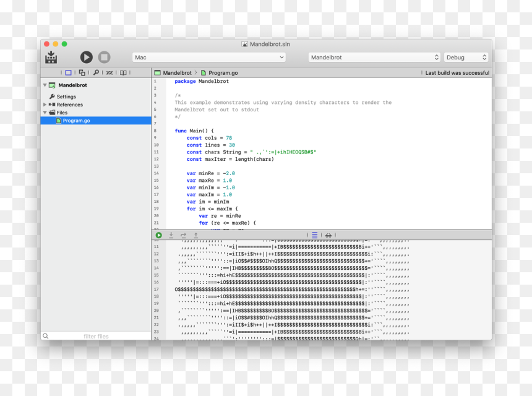The height and width of the screenshot is (396, 532).
Task: Change the Debug configuration popup
Action: (x=466, y=58)
